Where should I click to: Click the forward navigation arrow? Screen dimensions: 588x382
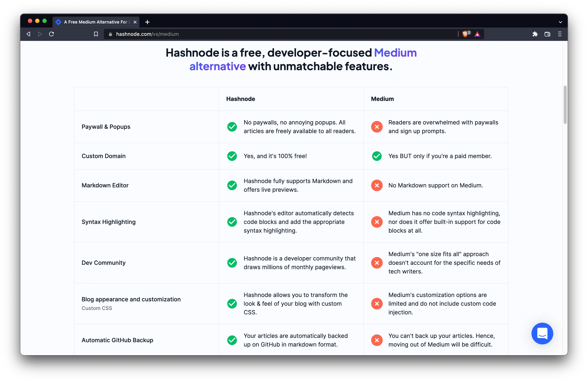40,34
